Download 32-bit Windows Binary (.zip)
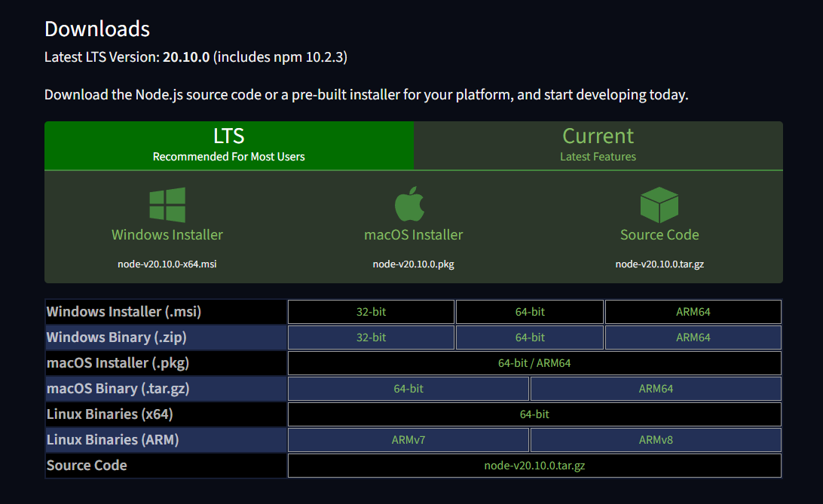This screenshot has width=823, height=504. (371, 338)
